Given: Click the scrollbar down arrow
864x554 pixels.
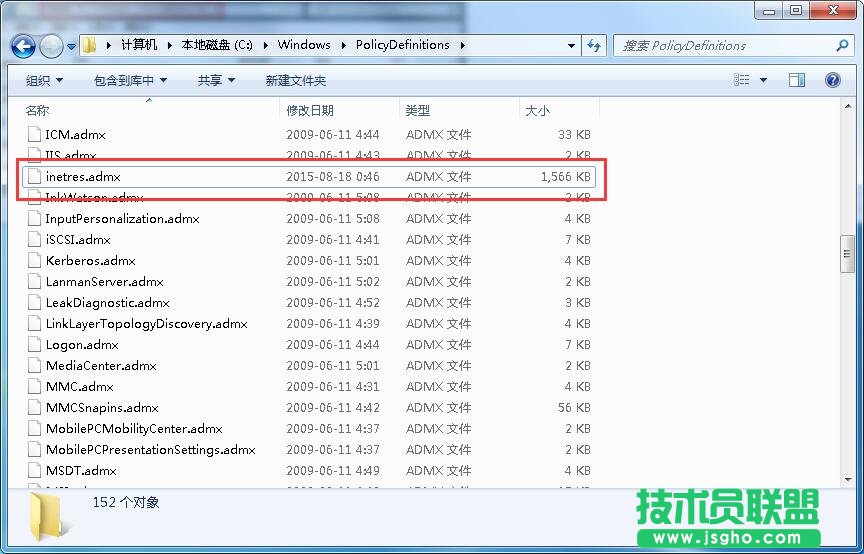Looking at the screenshot, I should [x=848, y=480].
